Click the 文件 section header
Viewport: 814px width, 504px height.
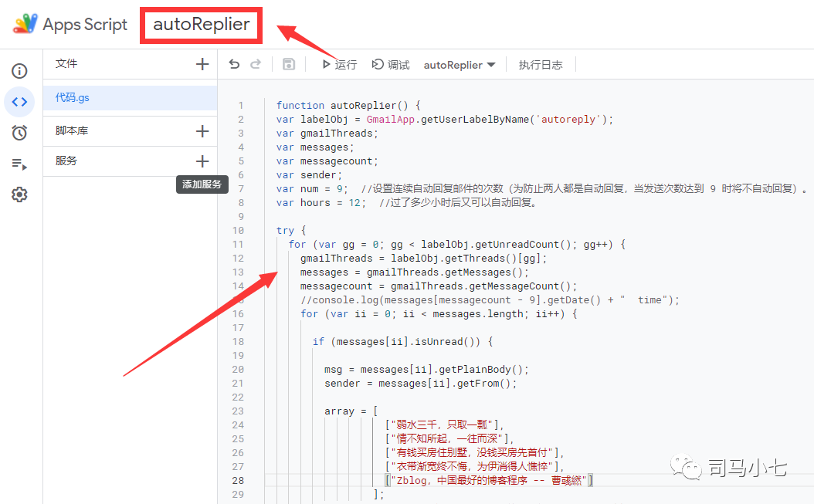[x=66, y=63]
